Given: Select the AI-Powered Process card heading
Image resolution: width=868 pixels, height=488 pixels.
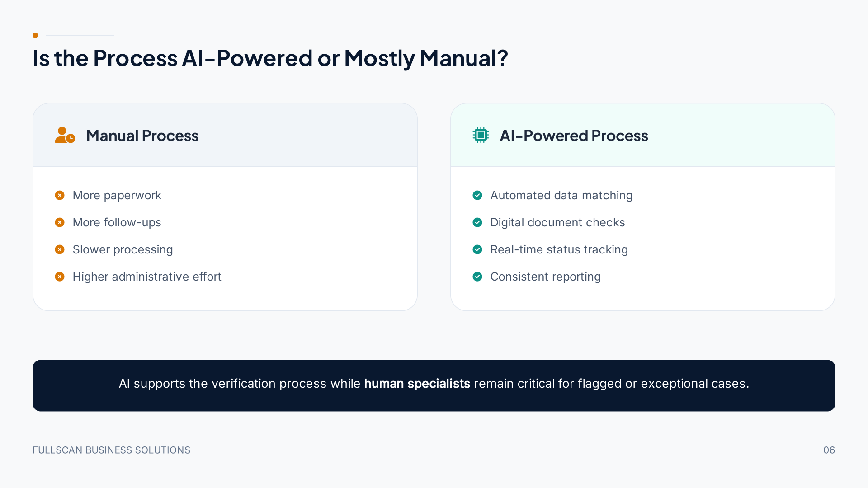Looking at the screenshot, I should [x=574, y=136].
